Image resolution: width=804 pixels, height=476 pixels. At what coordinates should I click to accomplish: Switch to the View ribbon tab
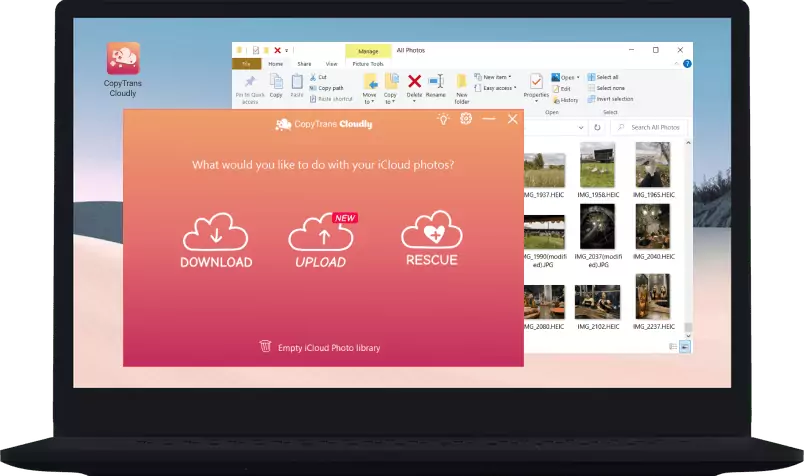tap(331, 64)
